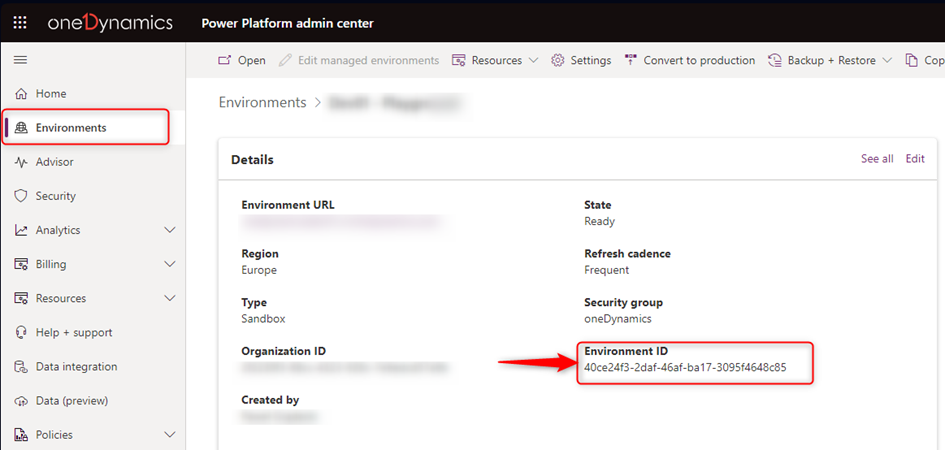
Task: Click the Home house icon
Action: pos(21,94)
